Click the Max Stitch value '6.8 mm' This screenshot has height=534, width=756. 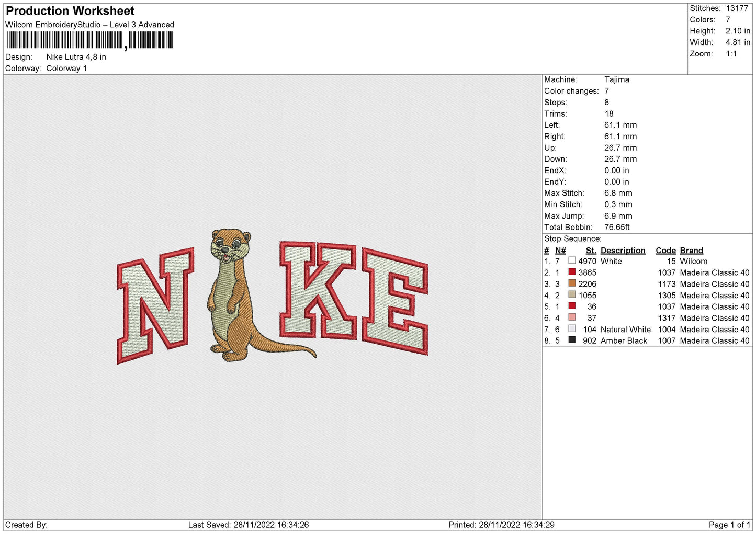(x=618, y=193)
